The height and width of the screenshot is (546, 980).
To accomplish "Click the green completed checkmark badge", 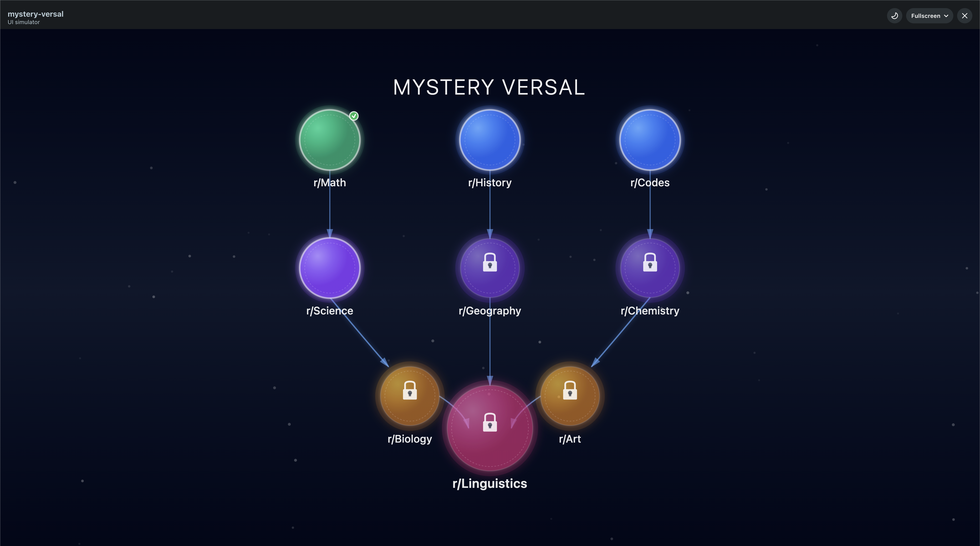I will pyautogui.click(x=354, y=116).
